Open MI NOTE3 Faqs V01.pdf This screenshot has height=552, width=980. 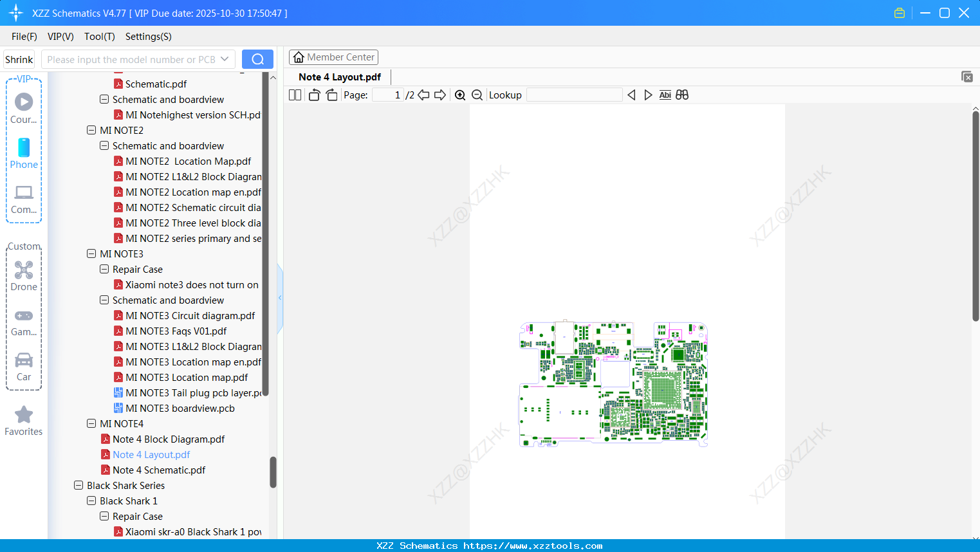point(171,331)
